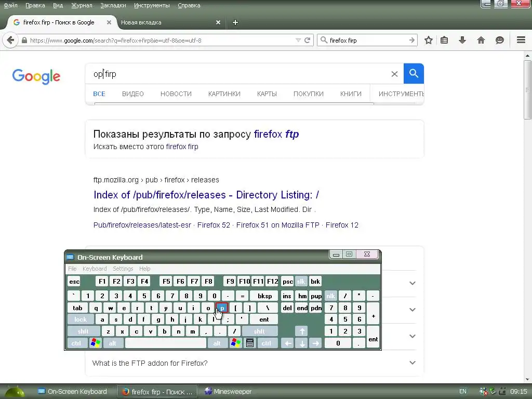This screenshot has width=532, height=399.
Task: Open the downloads arrow icon
Action: coord(462,41)
